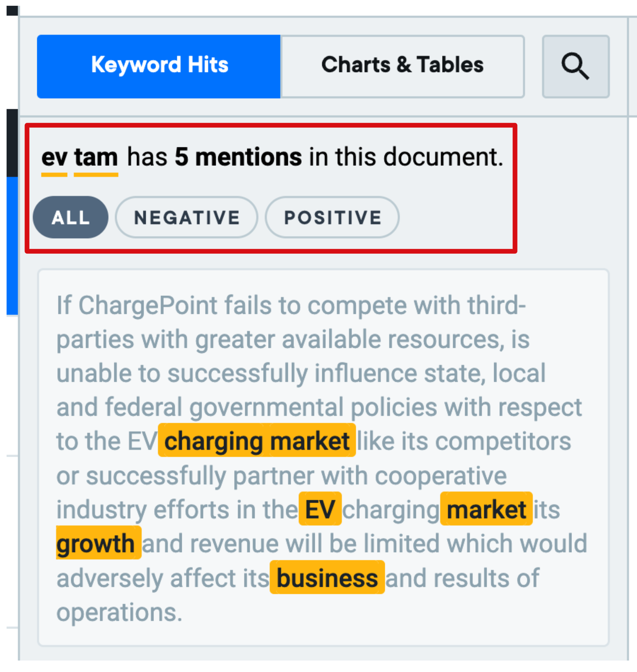Open the ChargePoint excerpt card
The width and height of the screenshot is (637, 672).
pyautogui.click(x=323, y=458)
